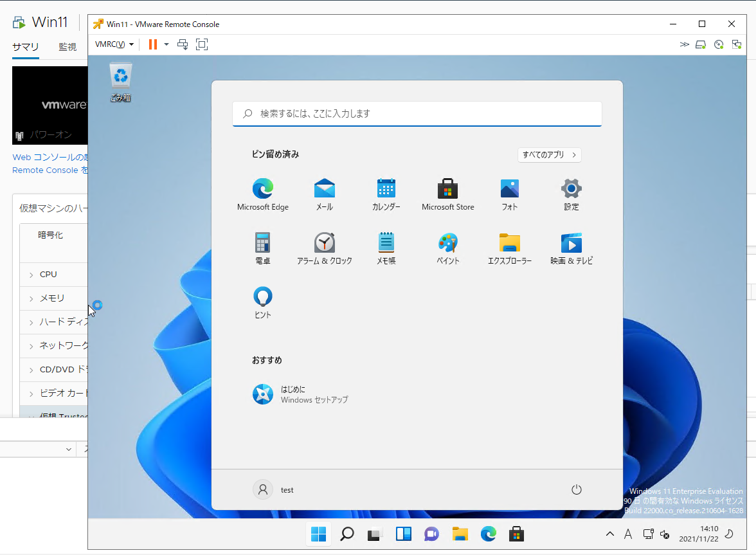Click the VM console thumbnail in vSphere
This screenshot has width=756, height=555.
50,105
